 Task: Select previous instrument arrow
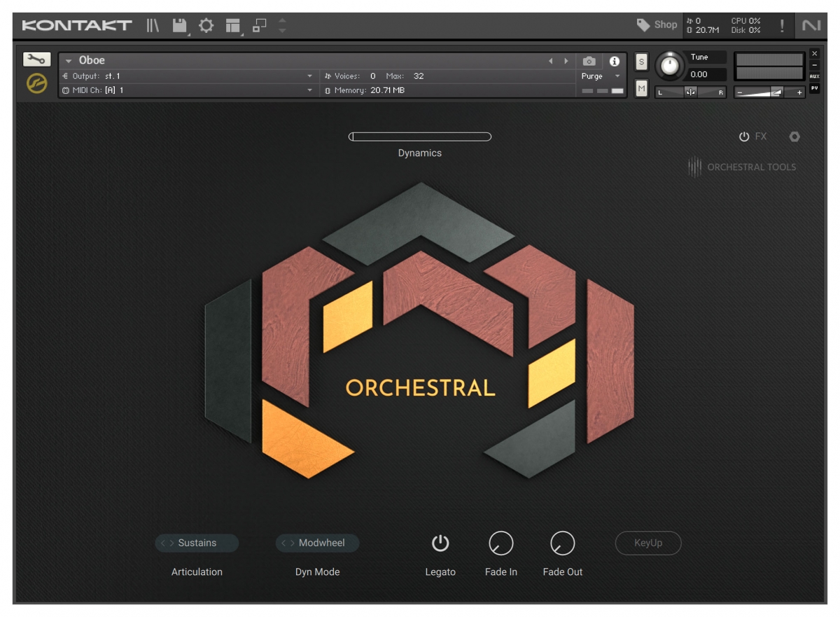[551, 61]
